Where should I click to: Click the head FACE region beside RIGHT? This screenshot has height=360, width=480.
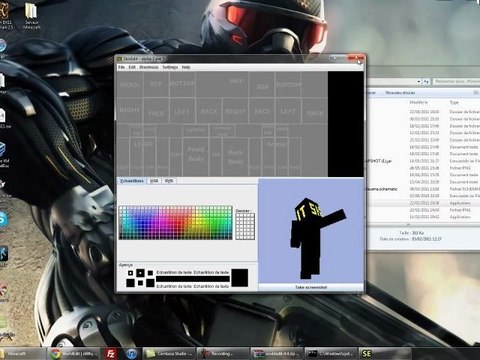(156, 112)
